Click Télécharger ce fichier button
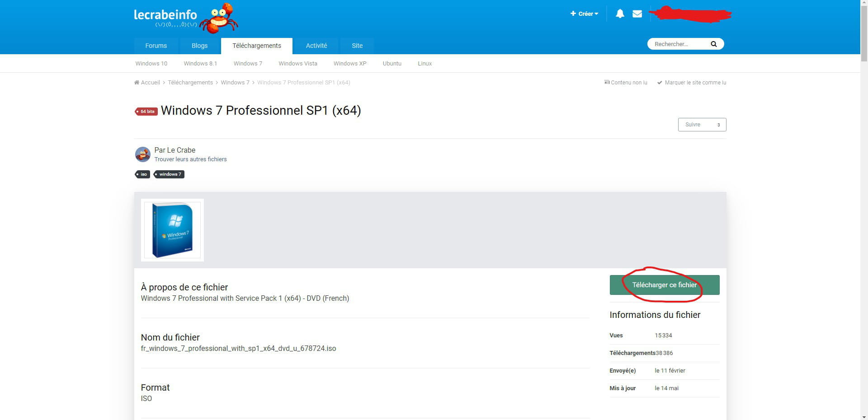 tap(664, 285)
